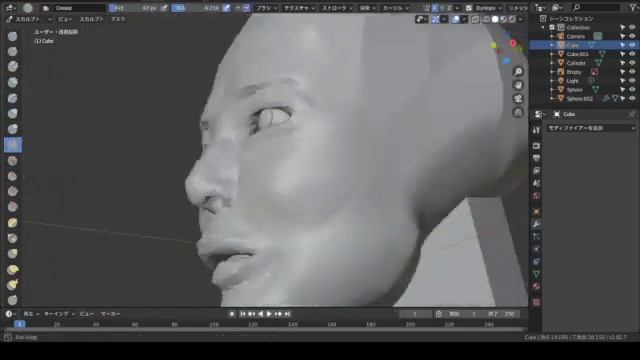Open the viewport shading options dropdown

click(521, 19)
